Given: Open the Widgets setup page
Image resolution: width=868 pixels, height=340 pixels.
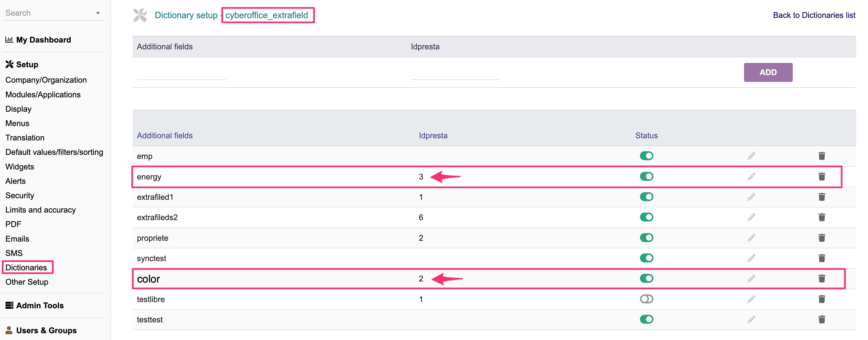Looking at the screenshot, I should pyautogui.click(x=20, y=167).
